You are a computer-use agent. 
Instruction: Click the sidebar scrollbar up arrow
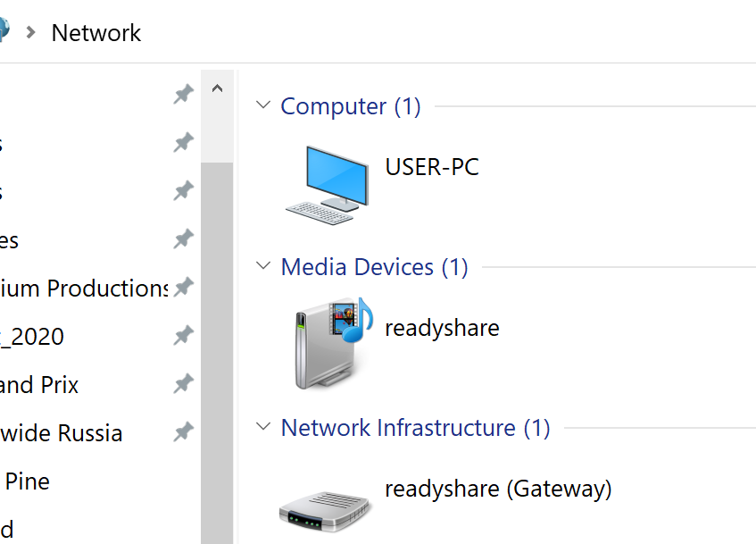tap(217, 88)
